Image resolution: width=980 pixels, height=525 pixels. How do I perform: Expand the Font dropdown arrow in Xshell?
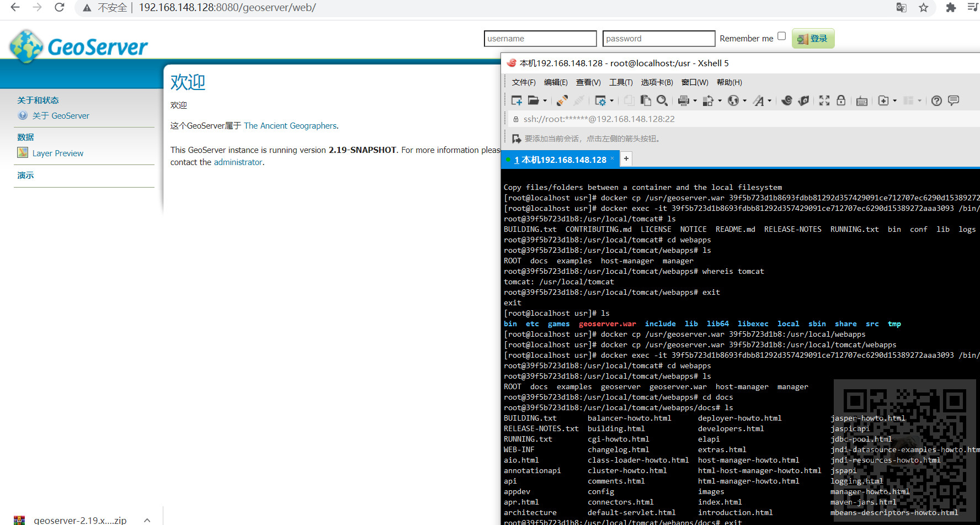point(770,100)
